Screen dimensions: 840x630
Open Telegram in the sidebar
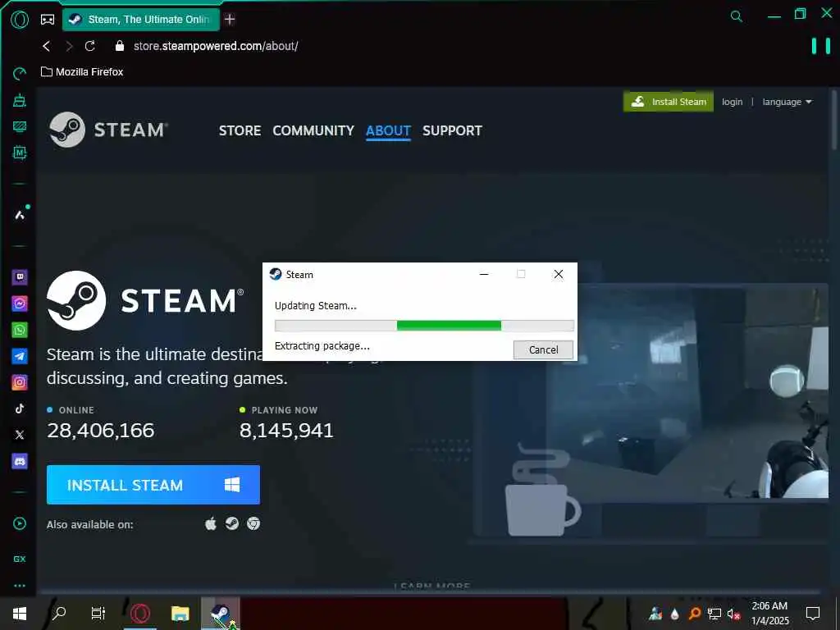coord(20,356)
